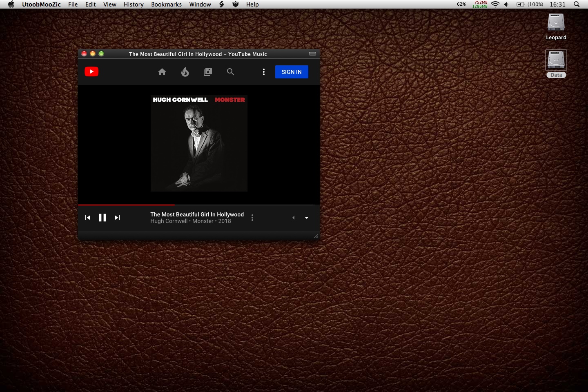Open the View menu
Screen dimensions: 588x392
point(110,4)
